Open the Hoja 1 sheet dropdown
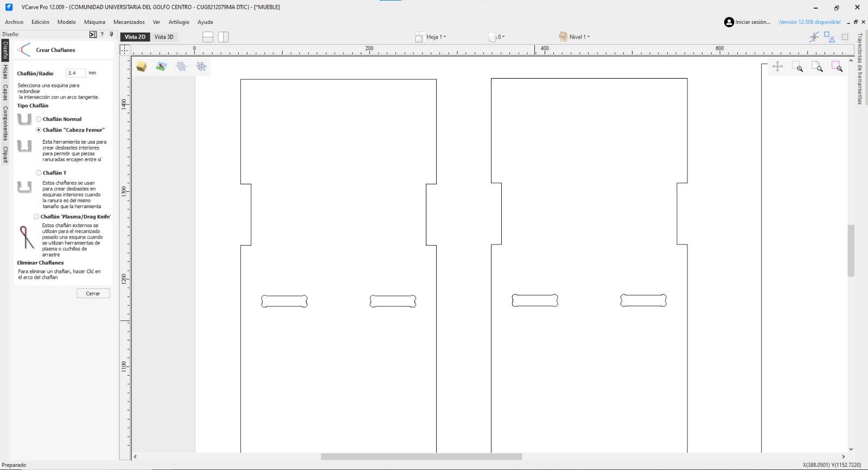Viewport: 868px width, 470px height. [436, 37]
